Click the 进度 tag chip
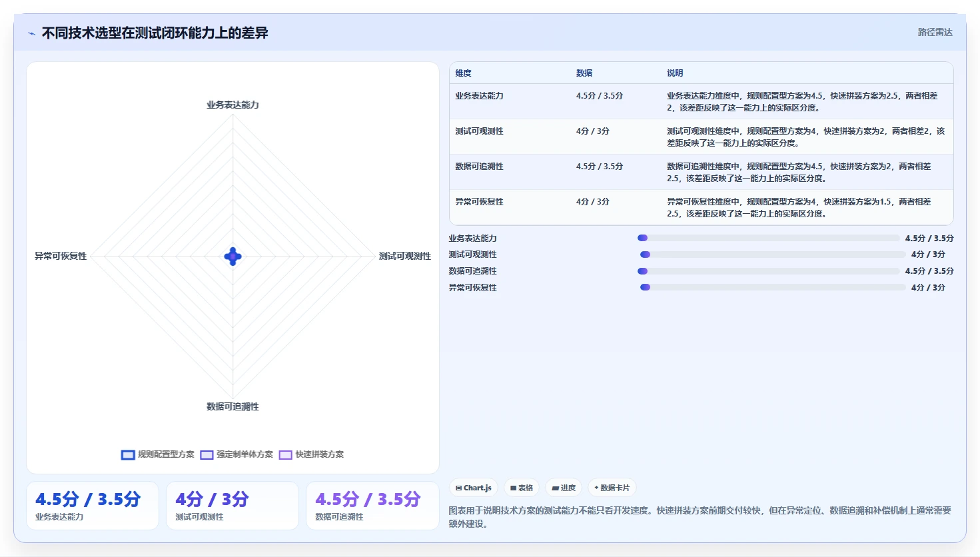Viewport: 980px width, 557px height. tap(564, 488)
